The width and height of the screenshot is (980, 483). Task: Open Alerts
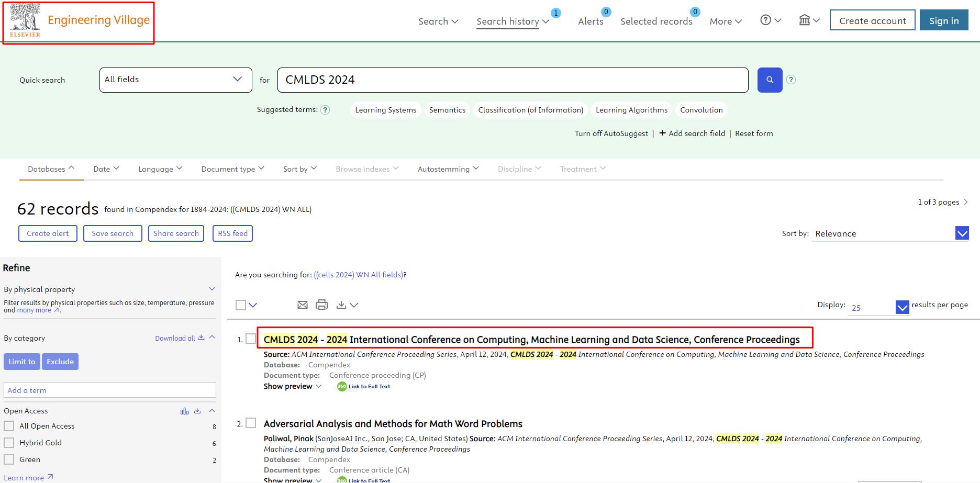[x=591, y=21]
